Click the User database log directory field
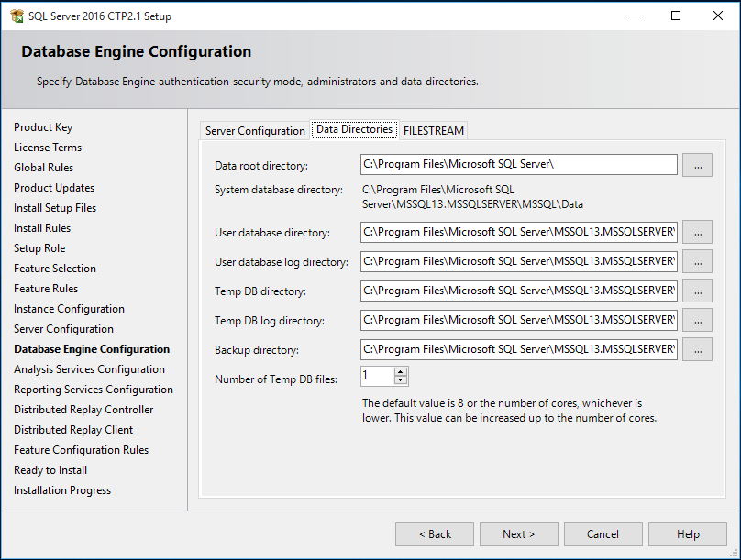This screenshot has width=741, height=560. click(x=518, y=261)
